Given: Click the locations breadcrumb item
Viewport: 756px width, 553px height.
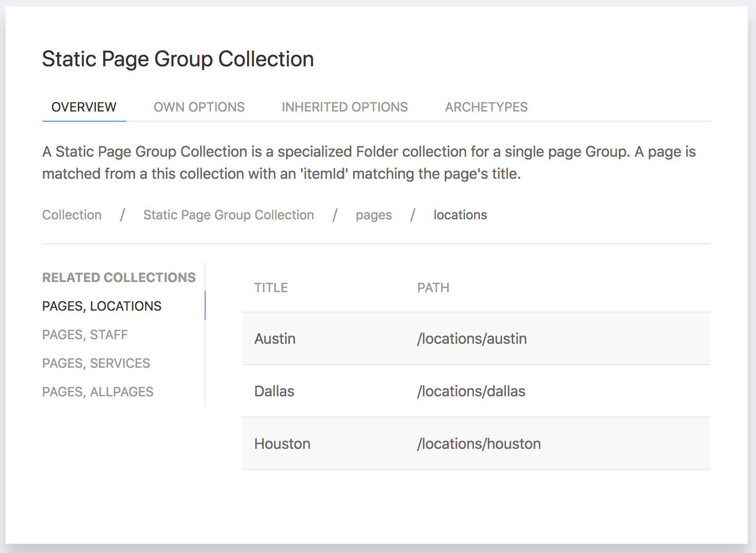Looking at the screenshot, I should [x=460, y=215].
